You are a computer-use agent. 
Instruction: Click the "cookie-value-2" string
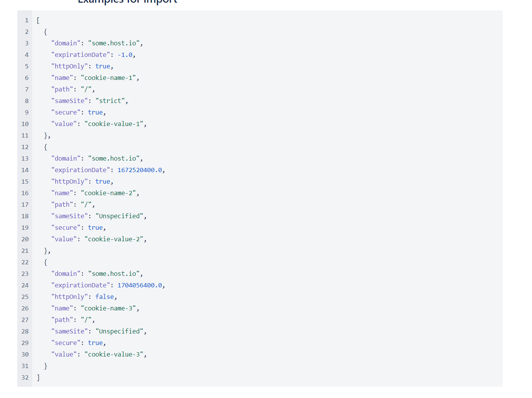(x=114, y=239)
